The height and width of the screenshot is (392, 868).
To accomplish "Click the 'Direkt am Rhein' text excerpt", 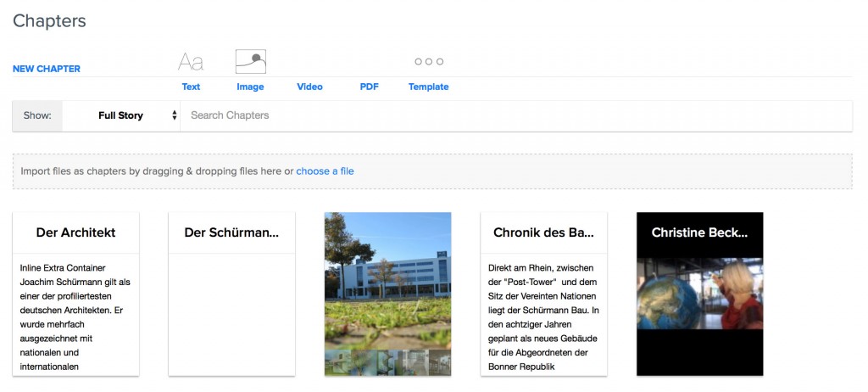I will pyautogui.click(x=543, y=317).
